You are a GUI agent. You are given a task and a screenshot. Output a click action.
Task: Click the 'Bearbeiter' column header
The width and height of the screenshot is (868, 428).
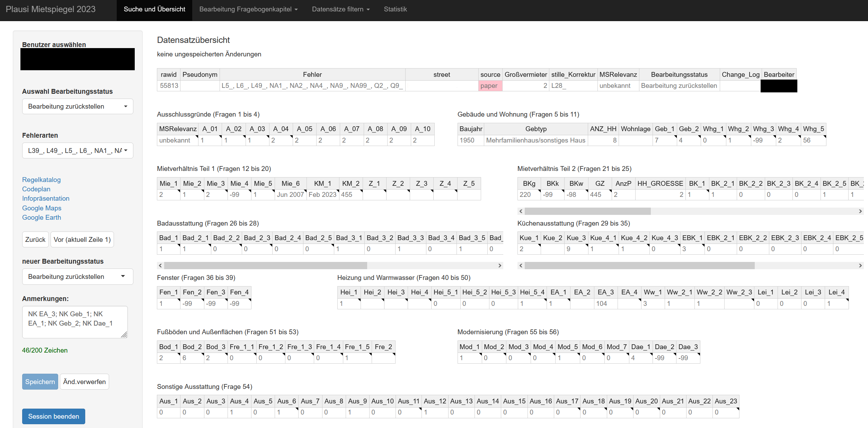click(x=779, y=74)
